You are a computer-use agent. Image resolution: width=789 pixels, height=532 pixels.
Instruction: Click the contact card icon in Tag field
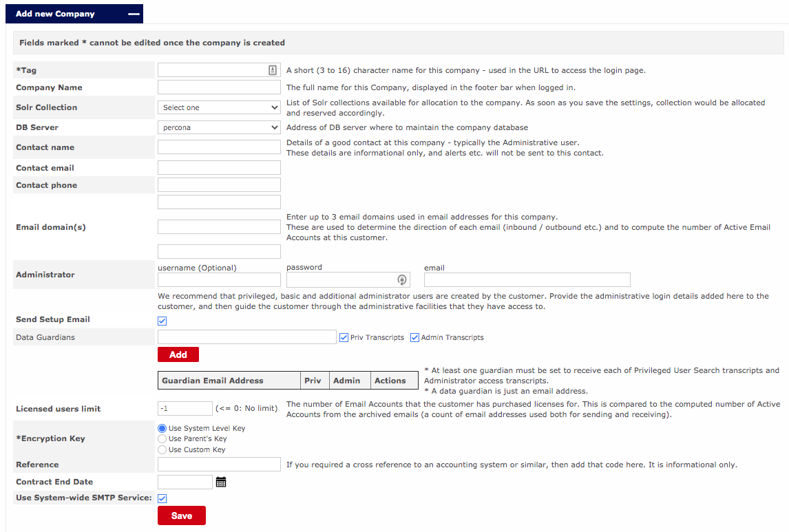273,70
